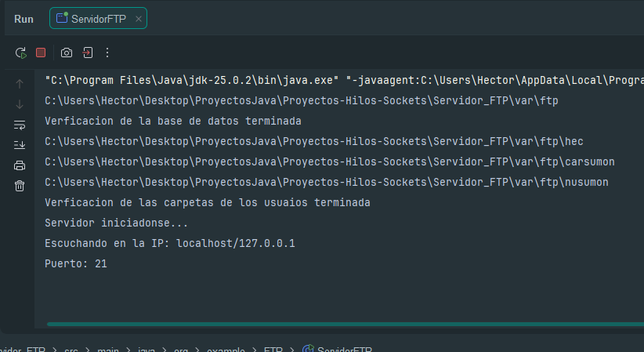This screenshot has width=644, height=352.
Task: Click the camera thread dump icon
Action: point(67,53)
